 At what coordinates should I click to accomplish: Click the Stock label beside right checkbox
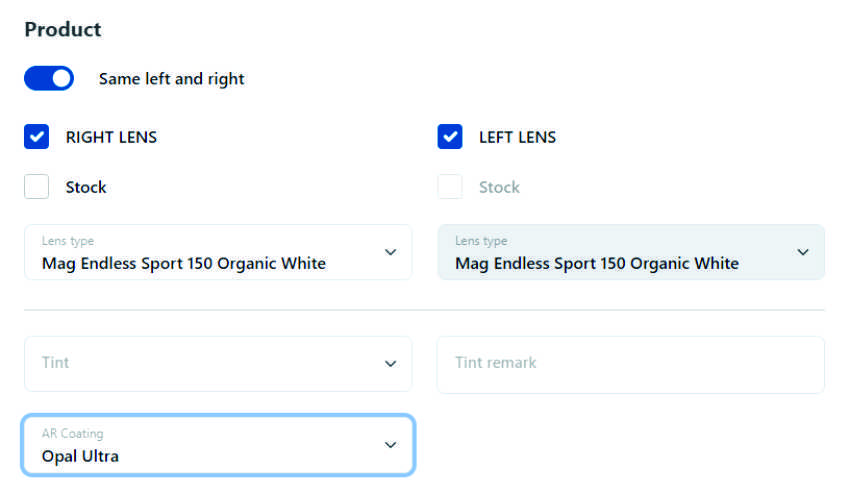pos(86,187)
